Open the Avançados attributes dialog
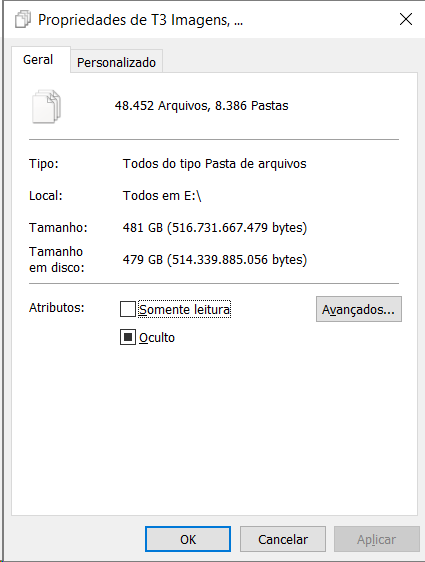 (x=359, y=309)
